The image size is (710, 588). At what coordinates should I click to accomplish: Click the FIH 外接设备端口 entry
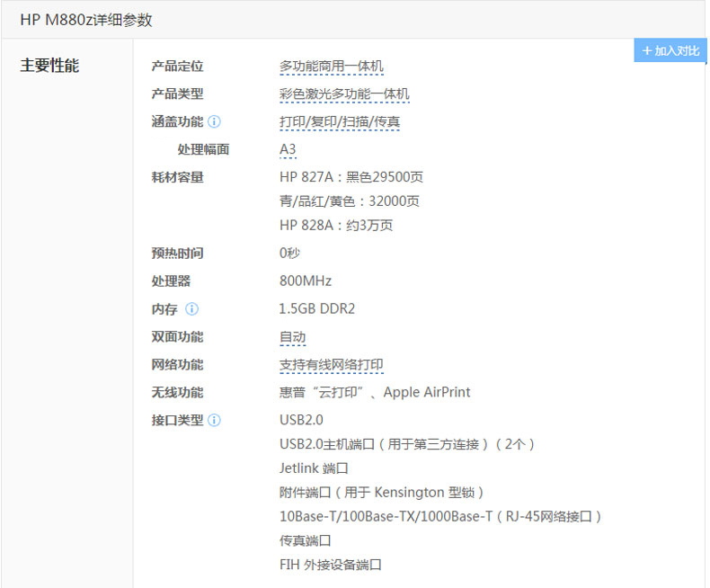[x=330, y=566]
